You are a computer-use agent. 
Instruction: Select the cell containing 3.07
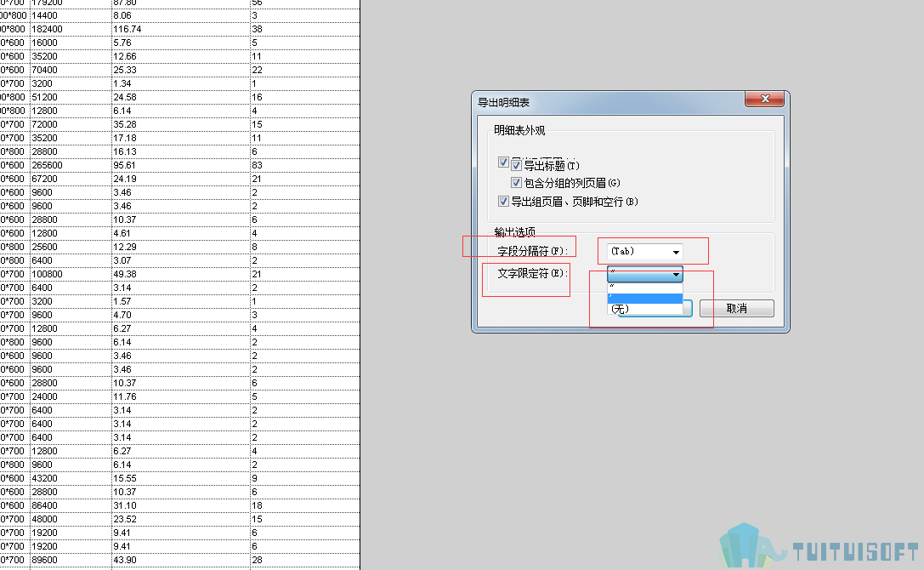(181, 260)
